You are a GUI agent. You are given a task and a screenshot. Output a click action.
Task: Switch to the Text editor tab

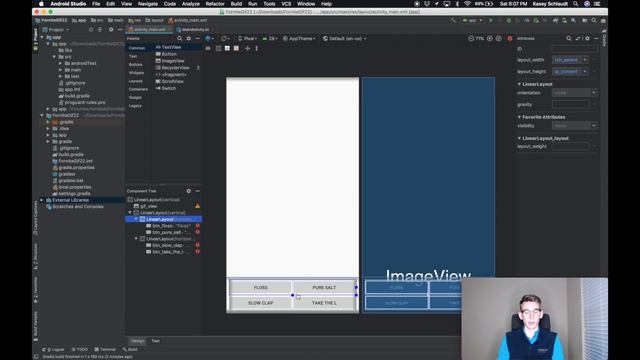[156, 341]
